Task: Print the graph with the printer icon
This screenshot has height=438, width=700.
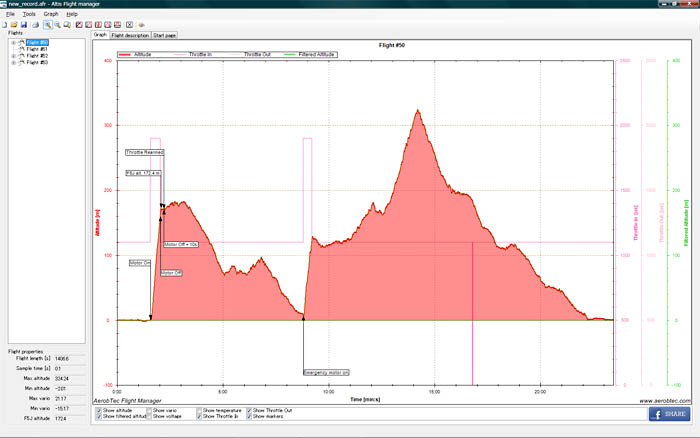Action: point(36,25)
